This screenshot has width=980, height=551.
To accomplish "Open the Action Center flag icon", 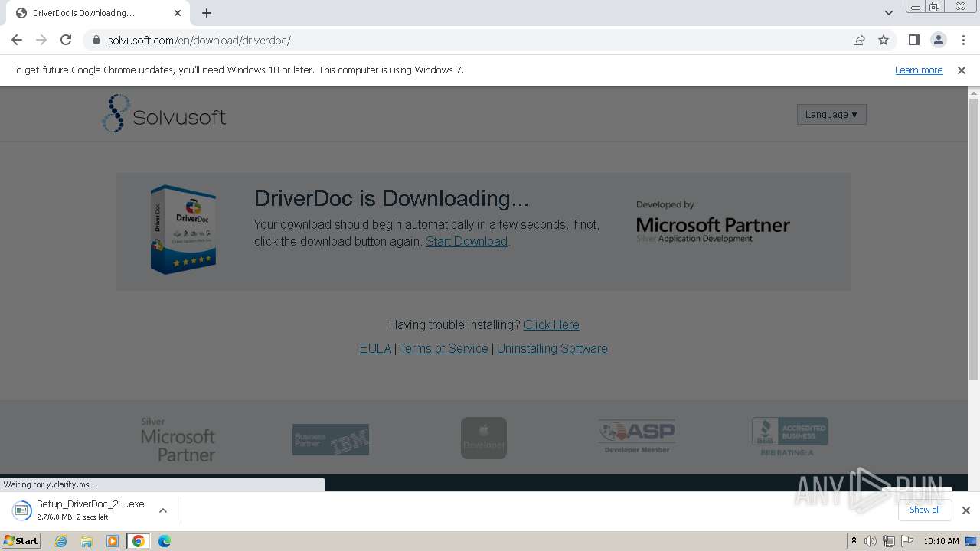I will tap(906, 541).
